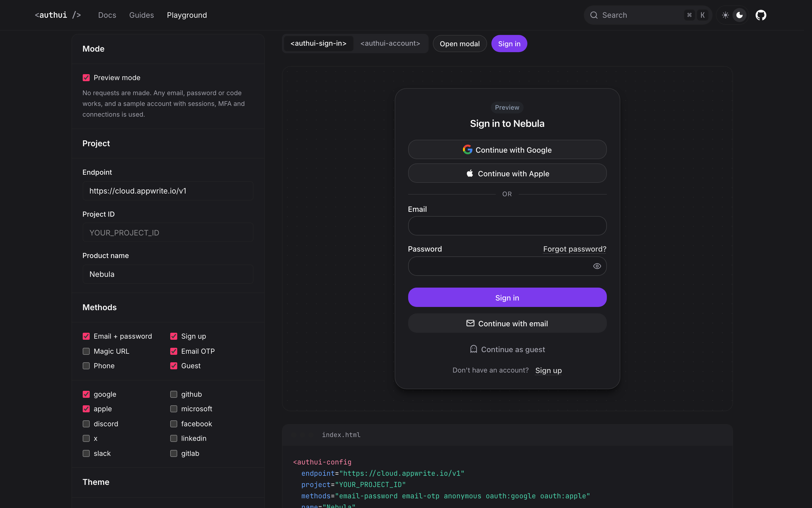
Task: Select the <authui-sign-in> tab
Action: pyautogui.click(x=318, y=43)
